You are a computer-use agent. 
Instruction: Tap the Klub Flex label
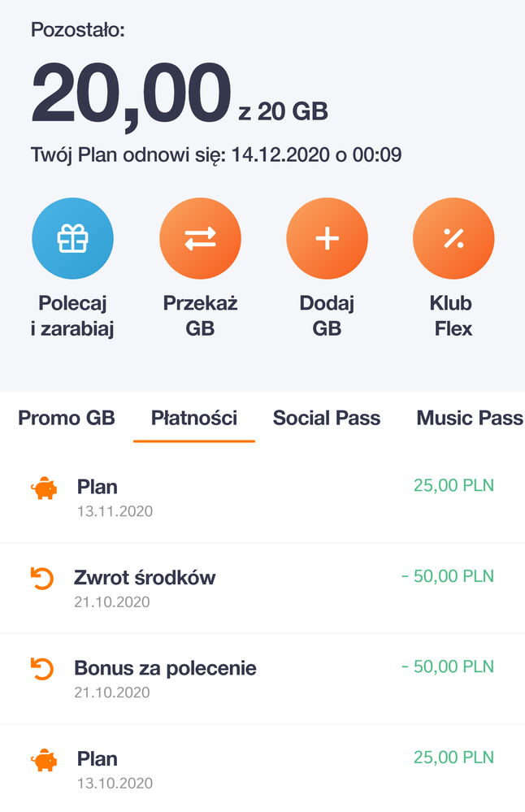pyautogui.click(x=452, y=315)
